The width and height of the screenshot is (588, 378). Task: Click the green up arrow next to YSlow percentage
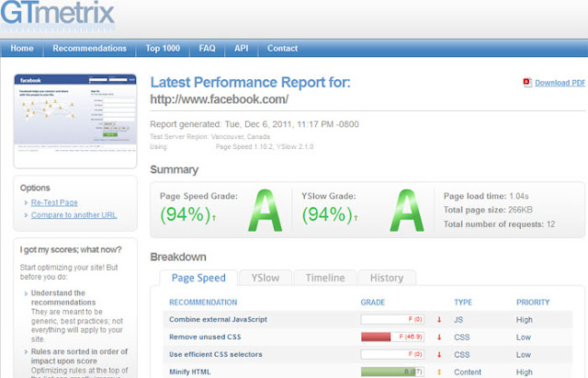pyautogui.click(x=356, y=217)
